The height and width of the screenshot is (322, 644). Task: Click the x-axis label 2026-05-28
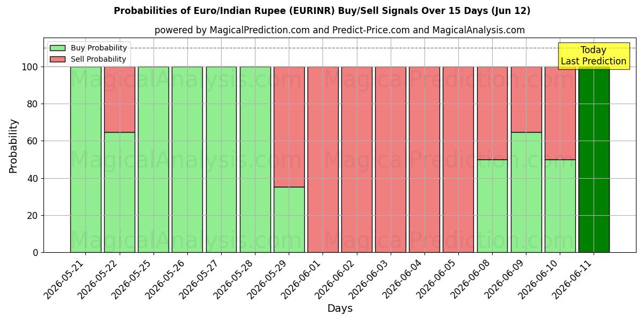coord(235,278)
